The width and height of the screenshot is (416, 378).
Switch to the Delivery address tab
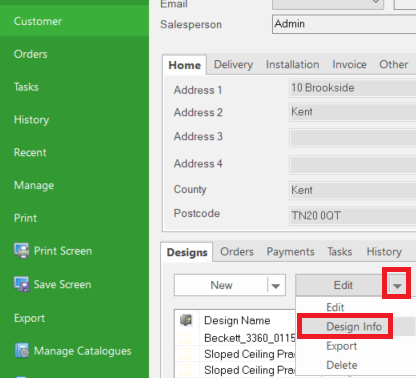233,64
